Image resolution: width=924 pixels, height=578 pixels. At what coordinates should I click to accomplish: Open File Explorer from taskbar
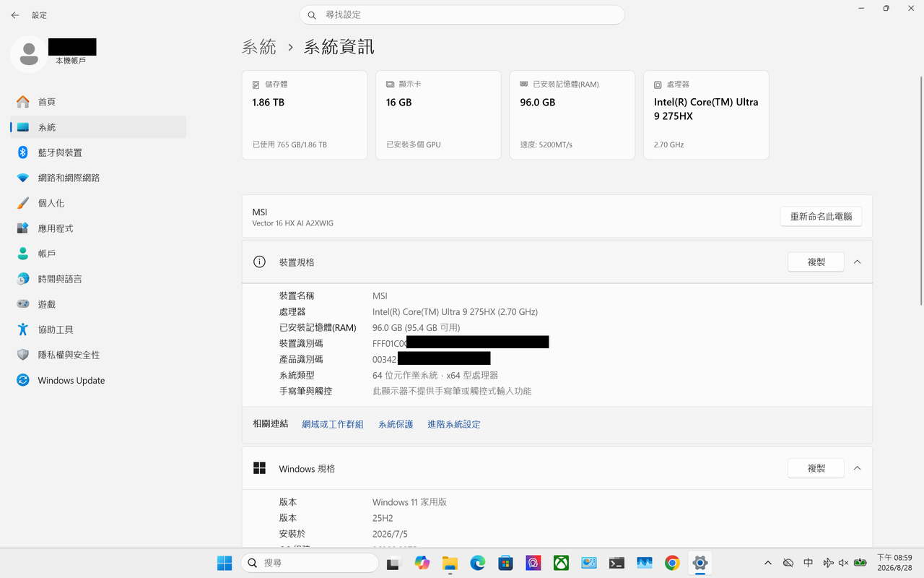450,563
